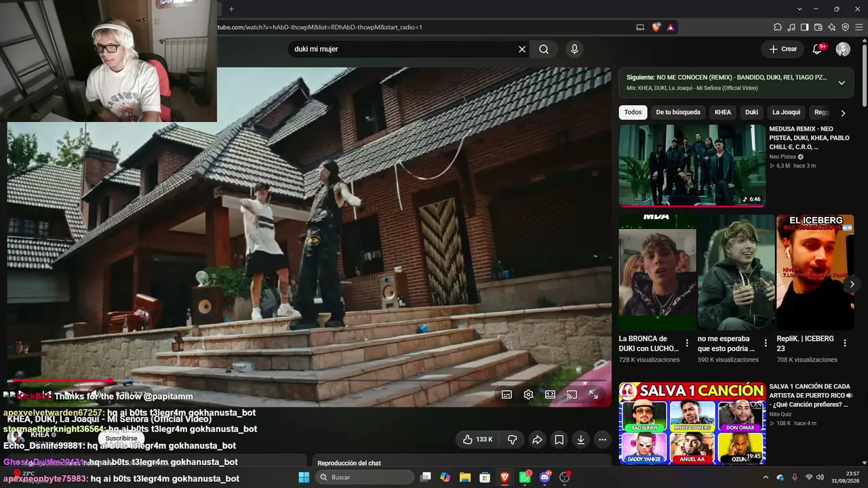Open Task View on the taskbar
Screen dimensions: 868x488
(426, 477)
